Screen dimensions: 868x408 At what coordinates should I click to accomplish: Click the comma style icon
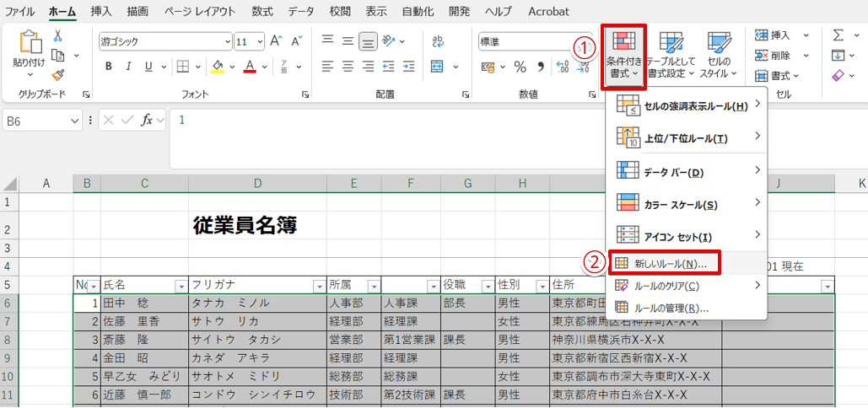[541, 67]
